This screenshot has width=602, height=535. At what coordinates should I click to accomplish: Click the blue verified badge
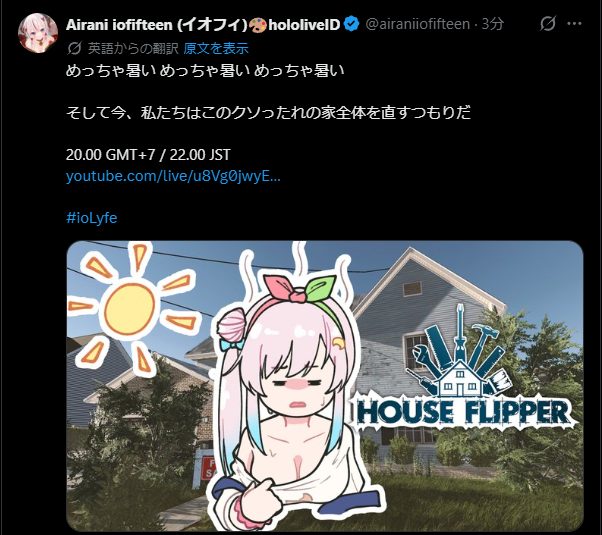click(352, 25)
